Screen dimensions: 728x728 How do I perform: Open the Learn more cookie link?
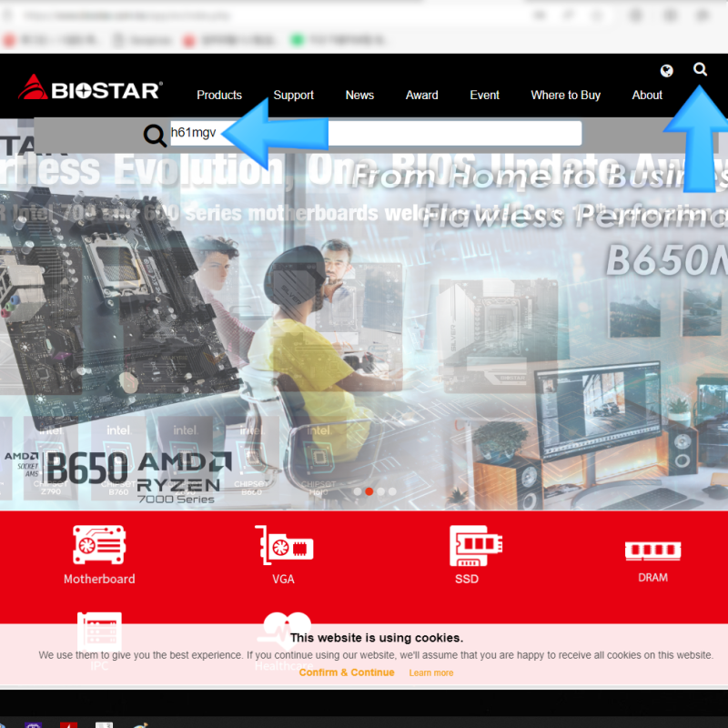point(430,672)
